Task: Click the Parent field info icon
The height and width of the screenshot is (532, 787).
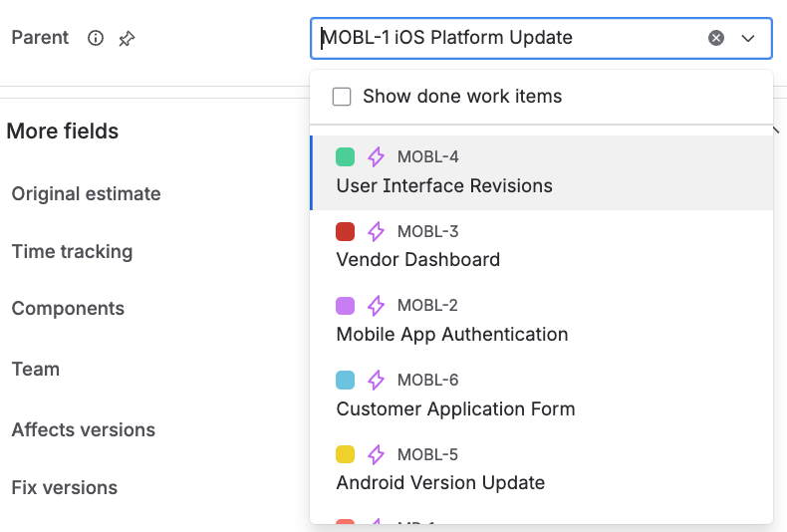Action: 96,38
